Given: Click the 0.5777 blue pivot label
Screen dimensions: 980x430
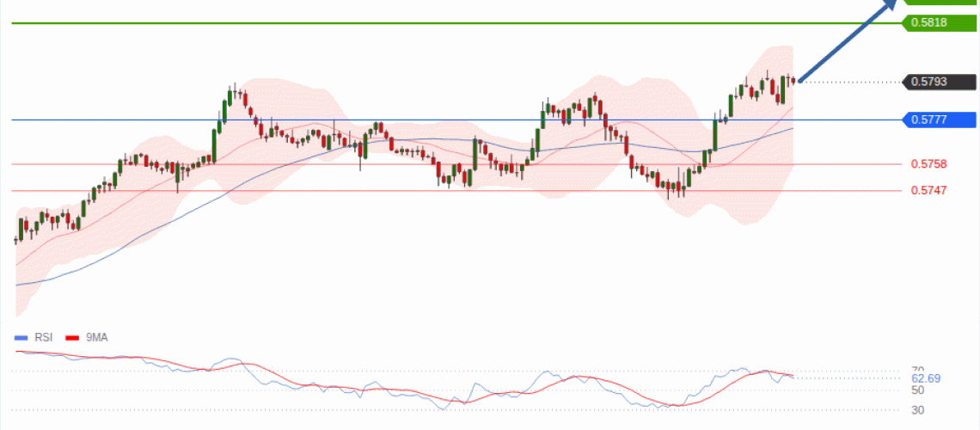Looking at the screenshot, I should pyautogui.click(x=940, y=120).
